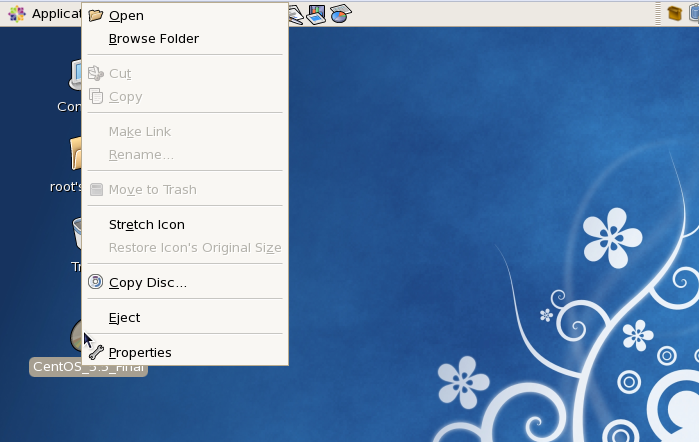
Task: Choose Copy Disc... from the menu
Action: click(x=185, y=282)
